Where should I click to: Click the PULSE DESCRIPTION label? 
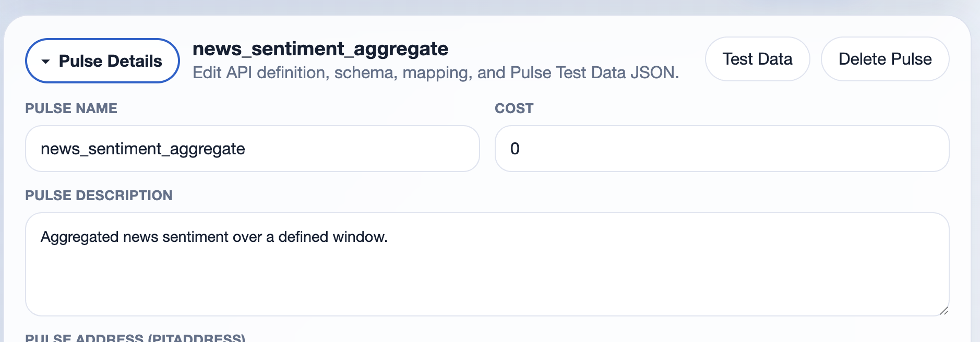99,196
